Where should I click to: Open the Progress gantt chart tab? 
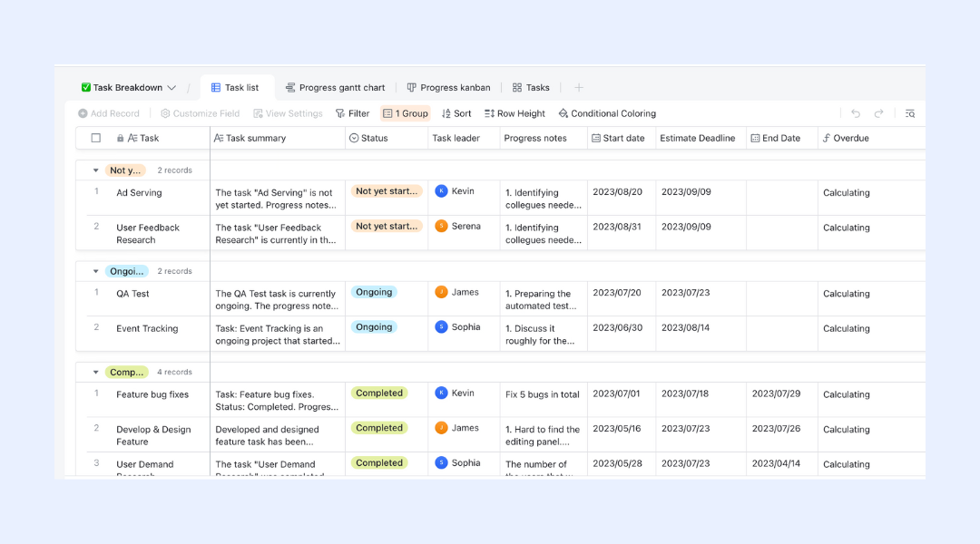pos(335,87)
